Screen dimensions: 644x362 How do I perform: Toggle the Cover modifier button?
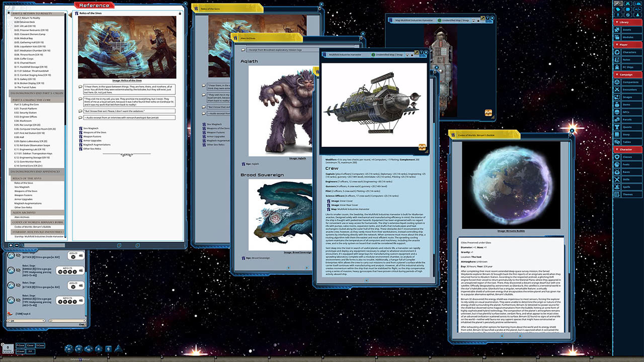(x=30, y=345)
